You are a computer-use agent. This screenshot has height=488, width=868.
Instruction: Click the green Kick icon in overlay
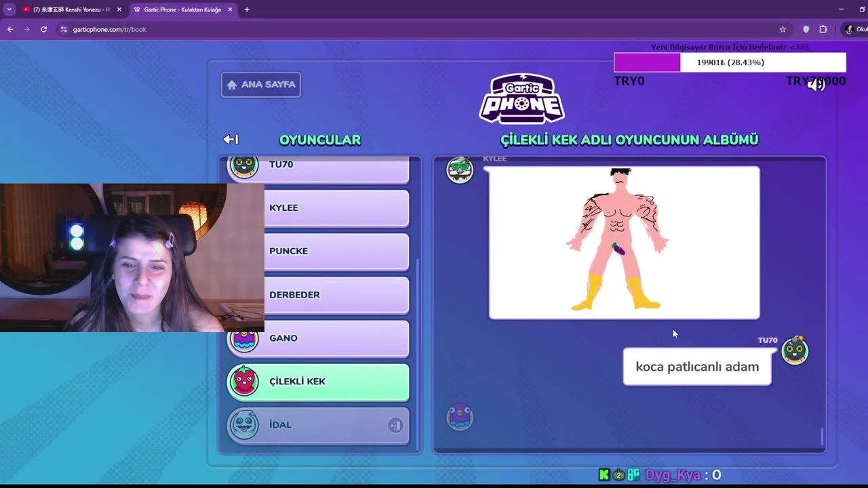coord(604,475)
